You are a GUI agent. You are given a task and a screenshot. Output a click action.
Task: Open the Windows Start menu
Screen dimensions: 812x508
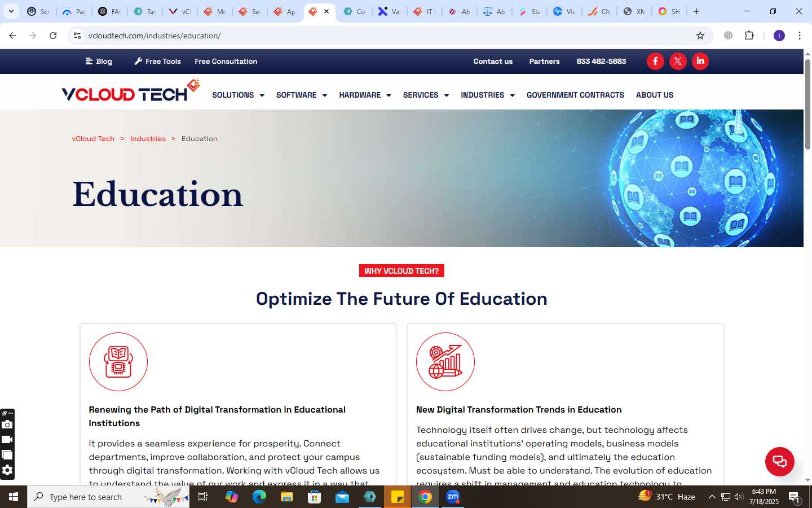point(14,497)
